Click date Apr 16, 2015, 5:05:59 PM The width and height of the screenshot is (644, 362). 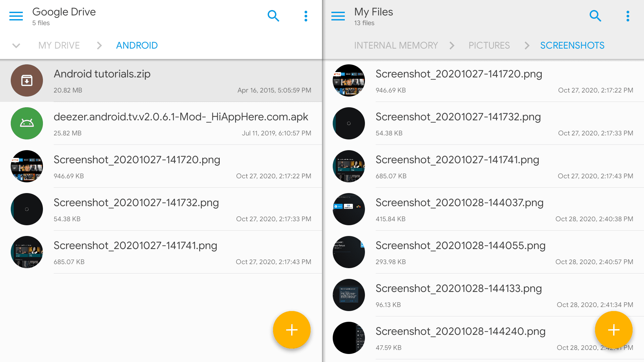pos(274,90)
